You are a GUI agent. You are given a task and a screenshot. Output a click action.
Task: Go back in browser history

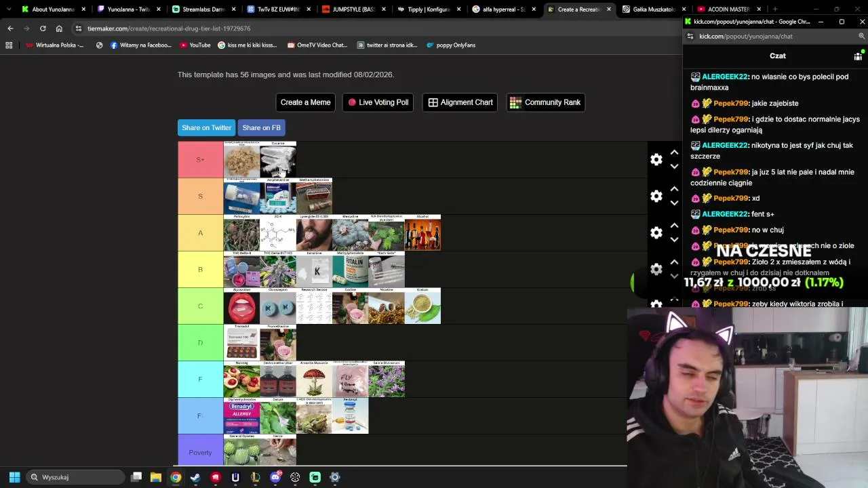[10, 28]
